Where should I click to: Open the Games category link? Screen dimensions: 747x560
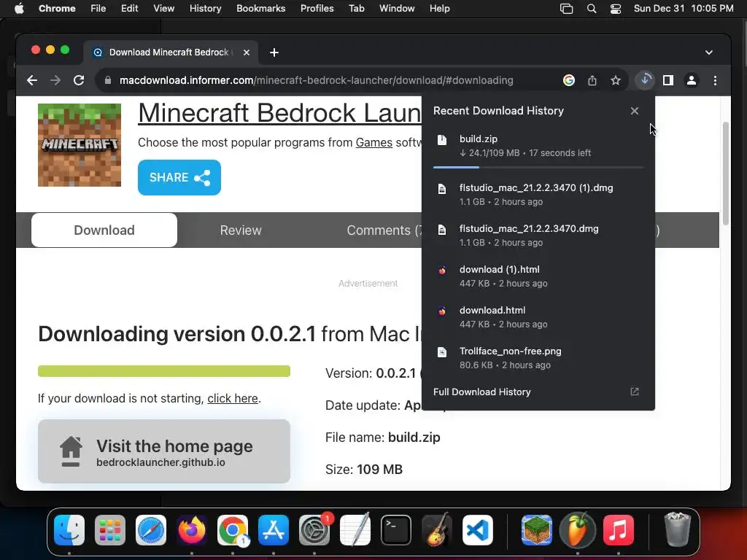(x=374, y=142)
